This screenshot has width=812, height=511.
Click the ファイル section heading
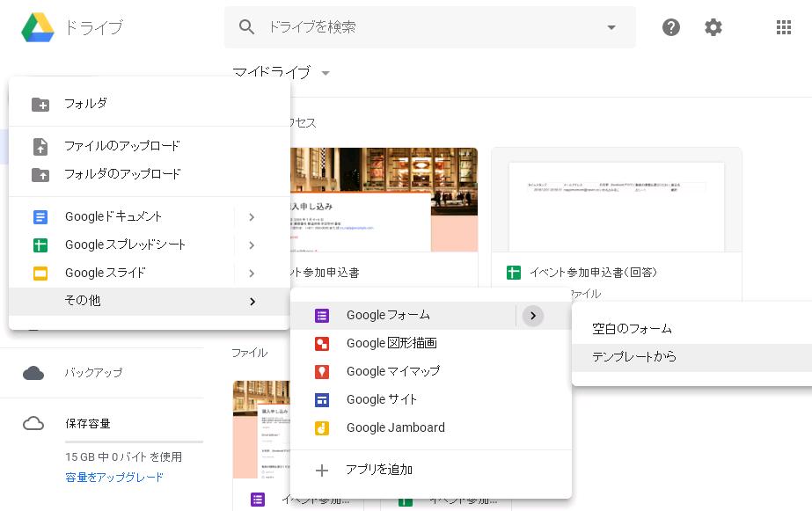[x=249, y=353]
